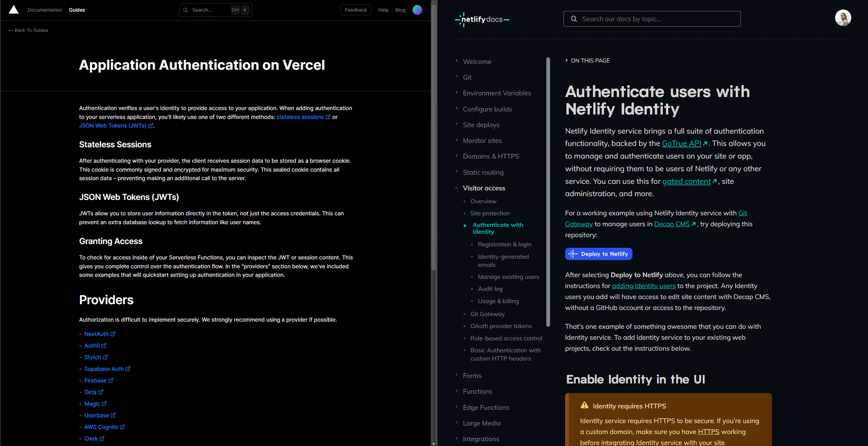Click the Feedback button
Screen dimensions: 868x446
(356, 10)
